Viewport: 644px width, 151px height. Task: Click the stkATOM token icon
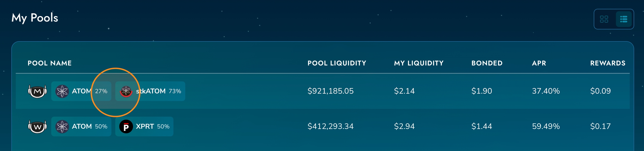[126, 91]
